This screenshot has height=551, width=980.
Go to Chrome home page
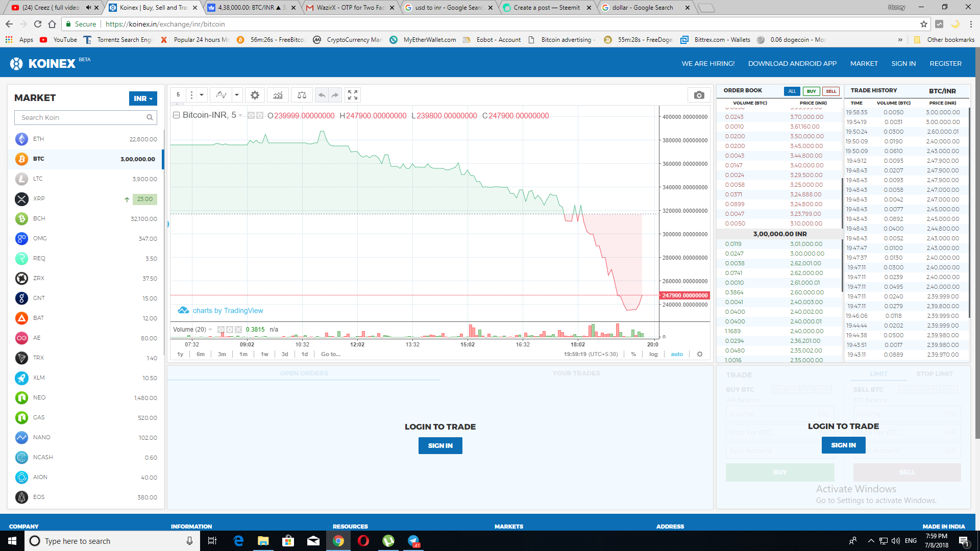(x=52, y=24)
